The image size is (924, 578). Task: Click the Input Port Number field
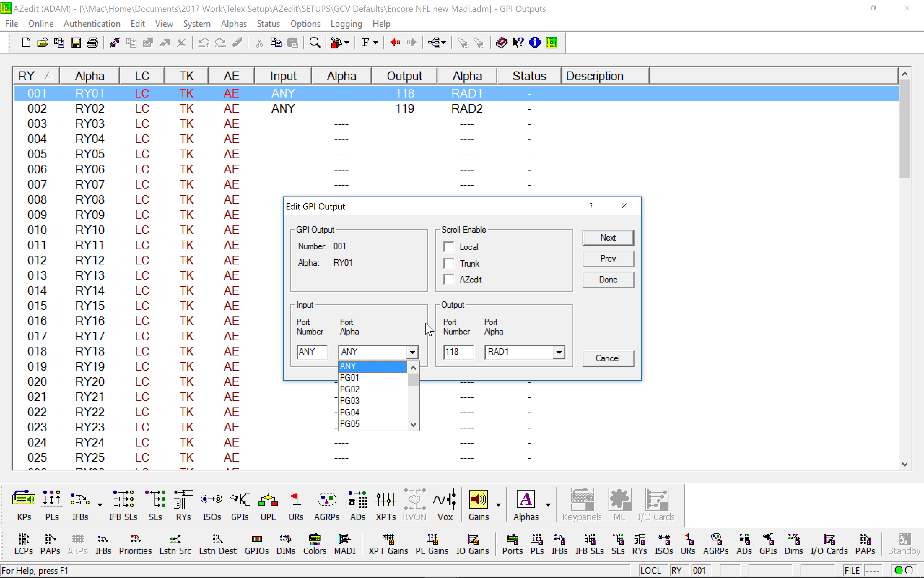[x=312, y=352]
